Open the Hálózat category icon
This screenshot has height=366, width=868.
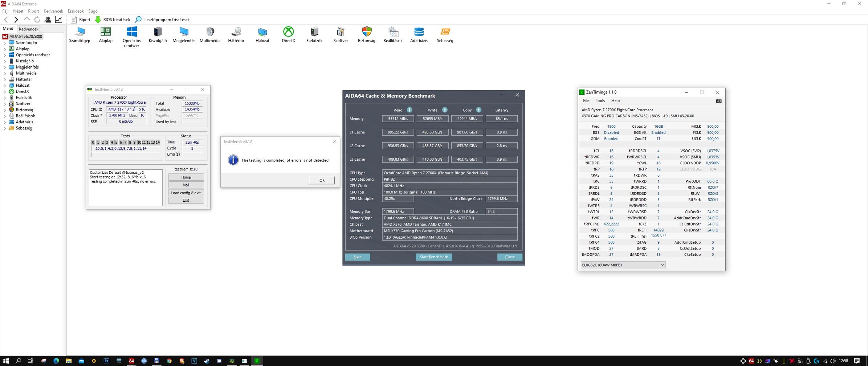click(x=262, y=35)
